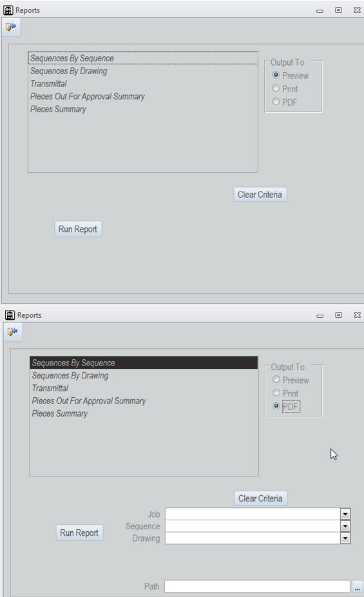Minimize the lower Reports window
Viewport: 364px width, 597px height.
coord(320,316)
